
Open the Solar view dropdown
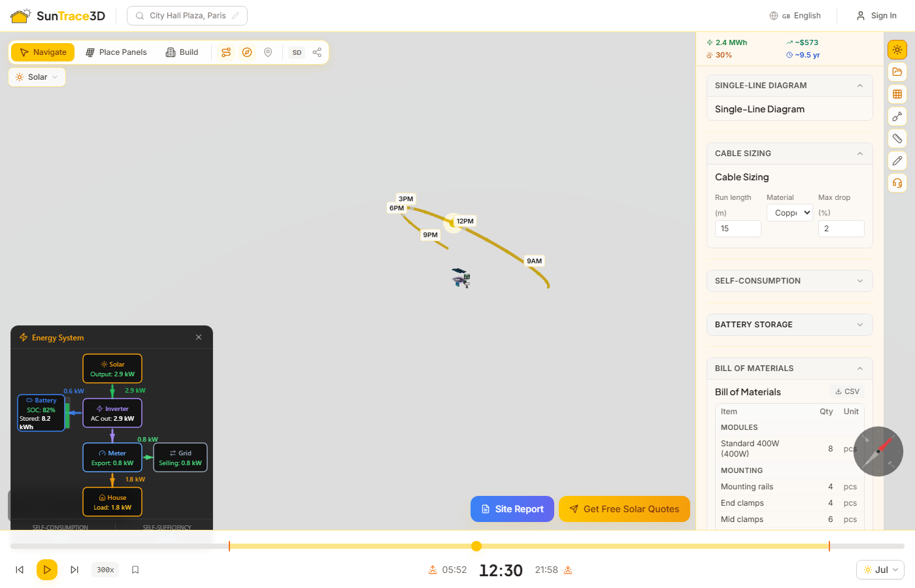coord(37,77)
